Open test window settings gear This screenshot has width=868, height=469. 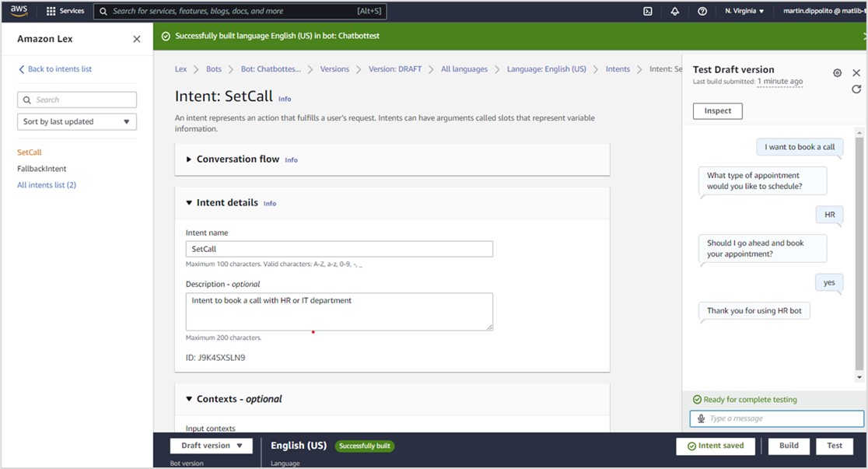click(837, 73)
